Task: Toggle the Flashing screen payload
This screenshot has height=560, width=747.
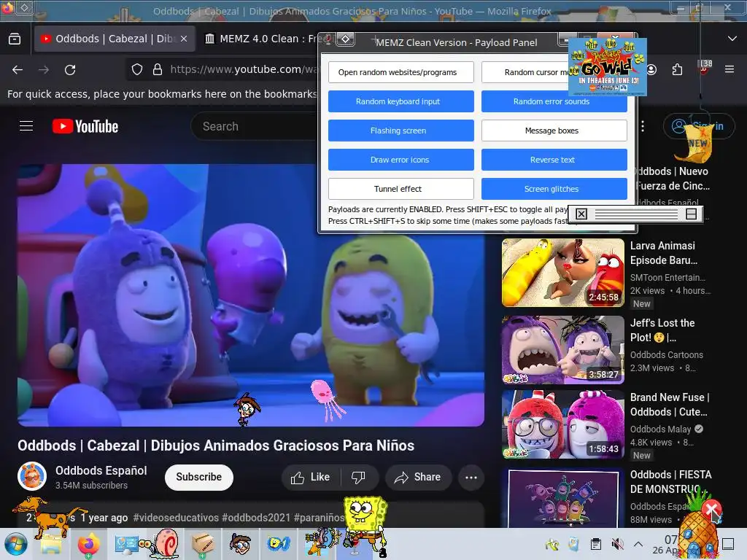Action: [400, 131]
